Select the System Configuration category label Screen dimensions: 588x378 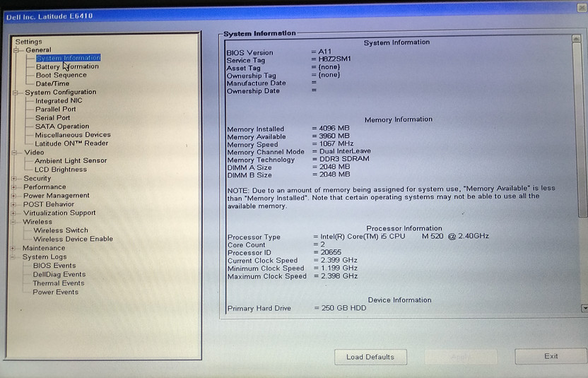pos(60,93)
